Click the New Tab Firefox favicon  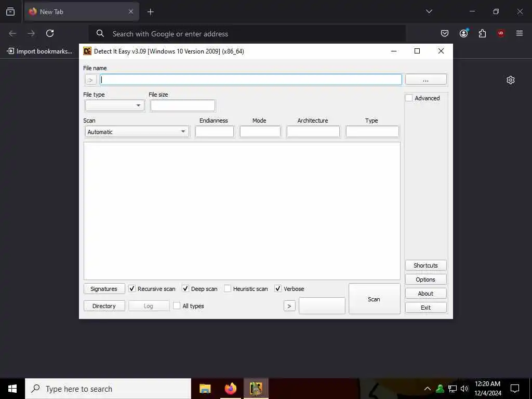33,11
